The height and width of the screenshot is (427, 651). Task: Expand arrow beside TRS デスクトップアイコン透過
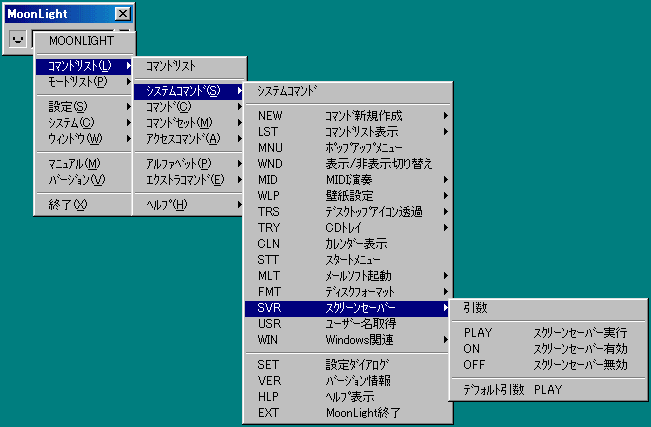(x=445, y=211)
